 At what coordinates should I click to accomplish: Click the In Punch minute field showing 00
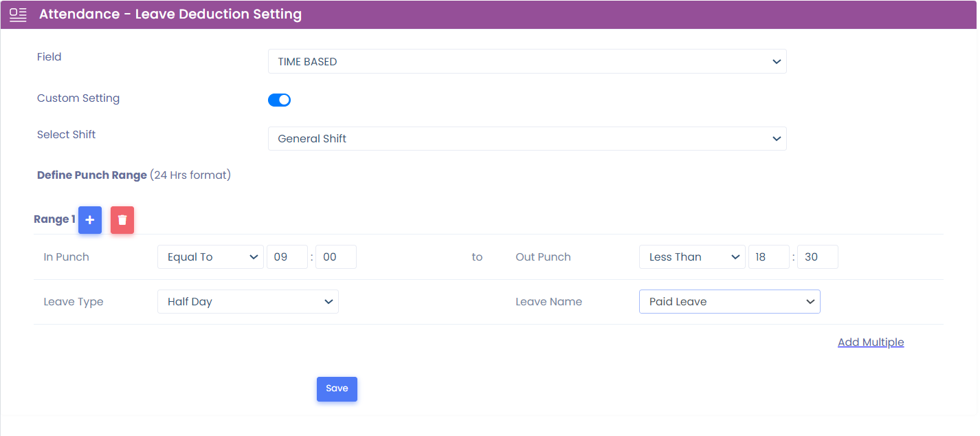(x=335, y=257)
